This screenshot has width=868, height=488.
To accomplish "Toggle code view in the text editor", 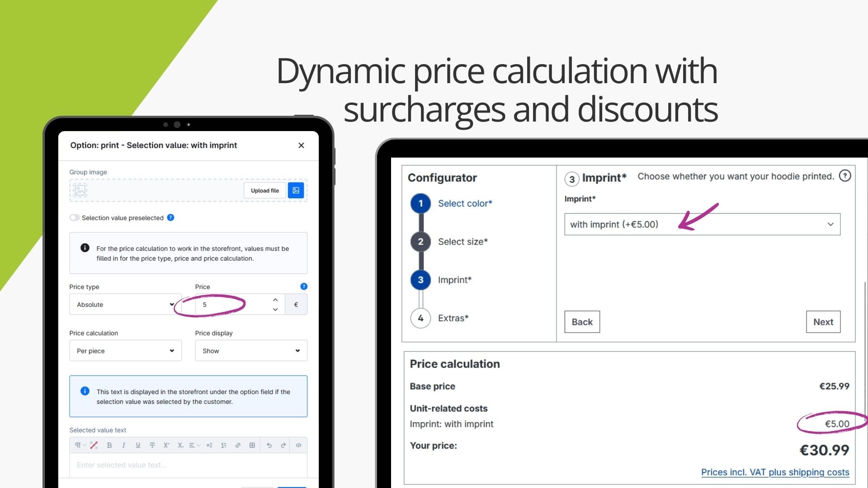I will tap(298, 445).
